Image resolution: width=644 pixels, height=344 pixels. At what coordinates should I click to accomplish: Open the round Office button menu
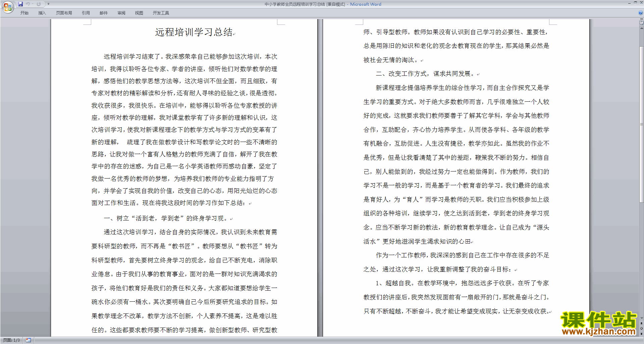point(7,7)
